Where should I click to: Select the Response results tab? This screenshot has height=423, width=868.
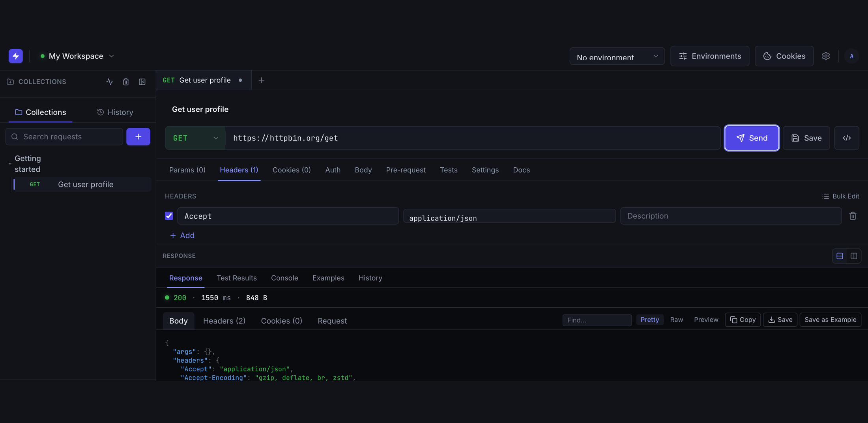point(185,278)
